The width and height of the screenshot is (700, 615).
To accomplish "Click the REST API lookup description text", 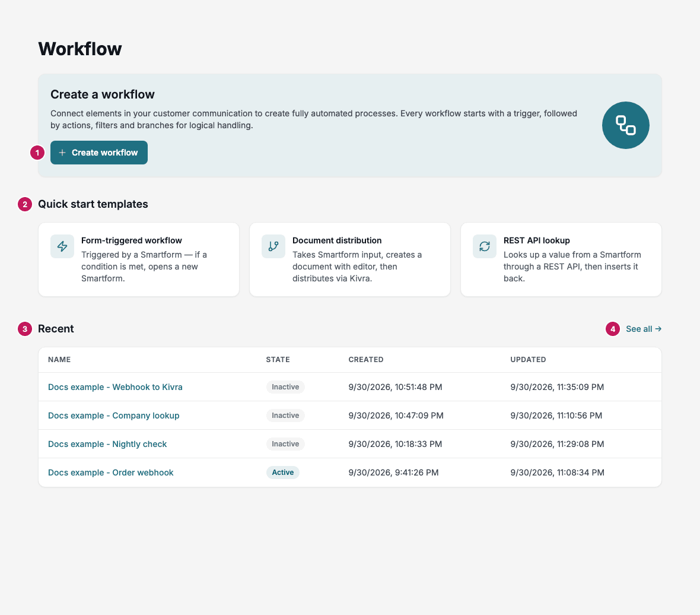I will (572, 267).
